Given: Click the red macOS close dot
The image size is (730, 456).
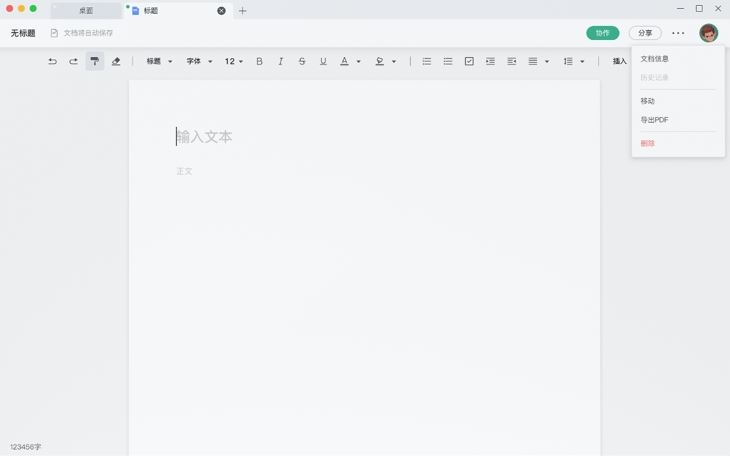Looking at the screenshot, I should click(9, 8).
